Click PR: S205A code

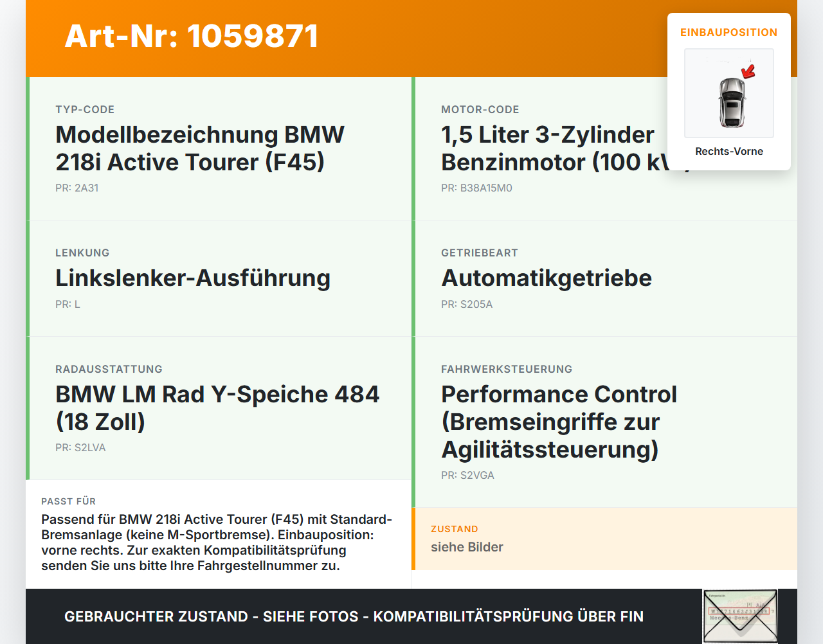[x=467, y=304]
